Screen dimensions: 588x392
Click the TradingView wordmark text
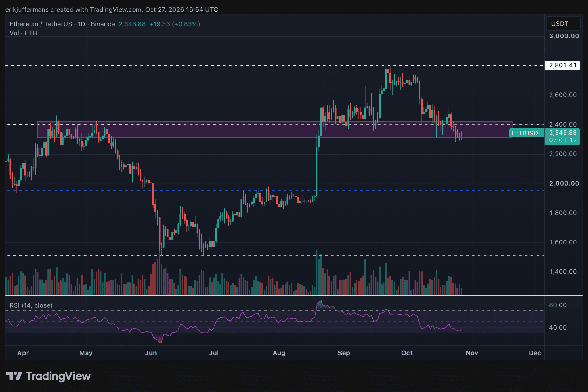[58, 376]
